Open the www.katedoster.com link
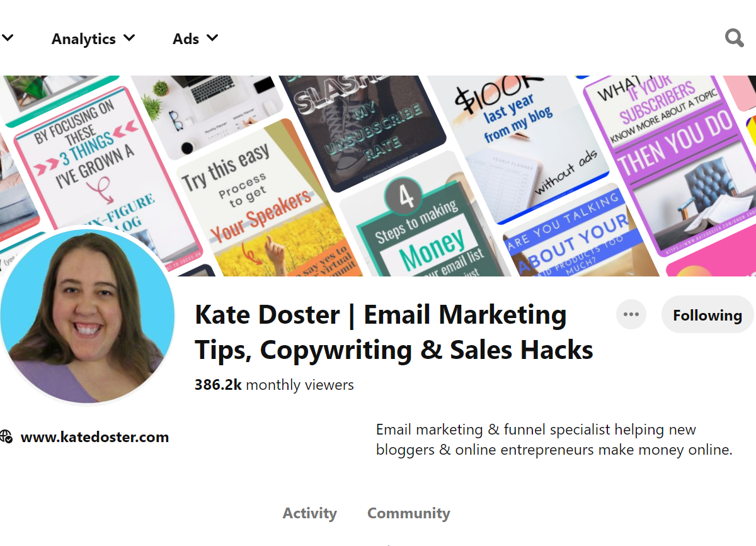Screen dimensions: 756x546 [x=94, y=437]
